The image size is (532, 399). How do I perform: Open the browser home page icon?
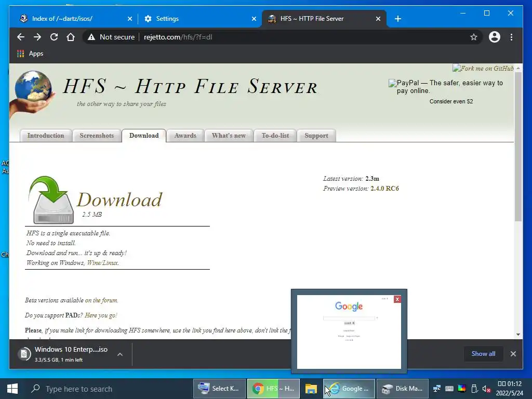[71, 37]
